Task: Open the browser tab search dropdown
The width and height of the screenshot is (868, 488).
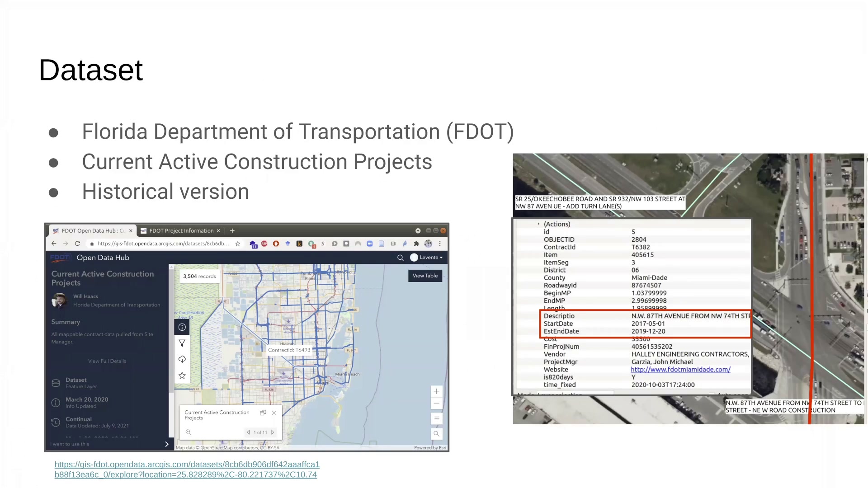Action: pos(418,230)
